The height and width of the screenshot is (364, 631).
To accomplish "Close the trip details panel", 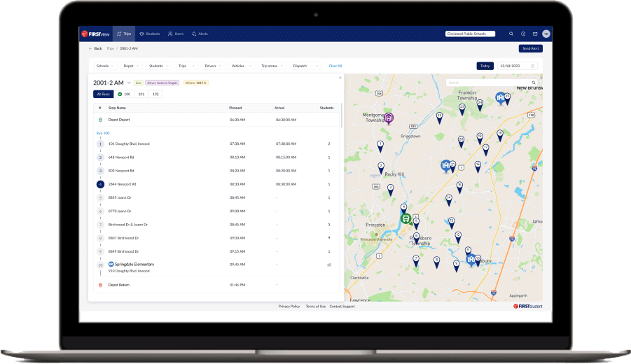I will point(340,77).
